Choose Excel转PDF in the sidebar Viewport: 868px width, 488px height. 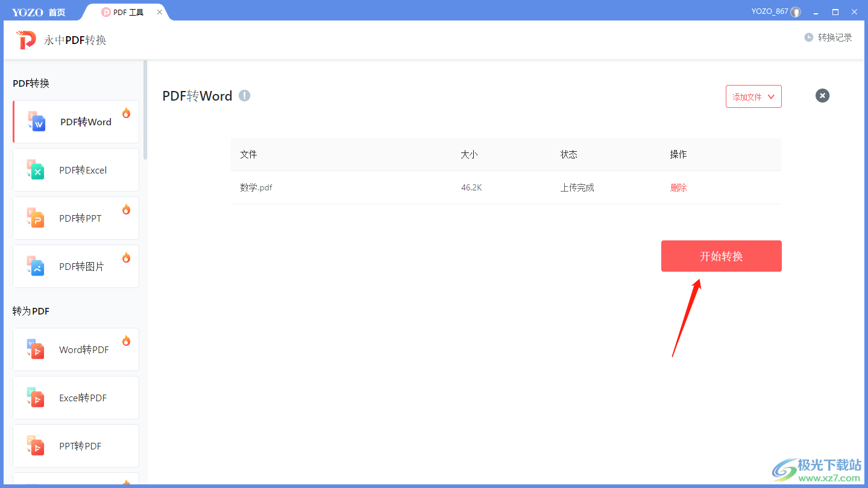(x=76, y=398)
